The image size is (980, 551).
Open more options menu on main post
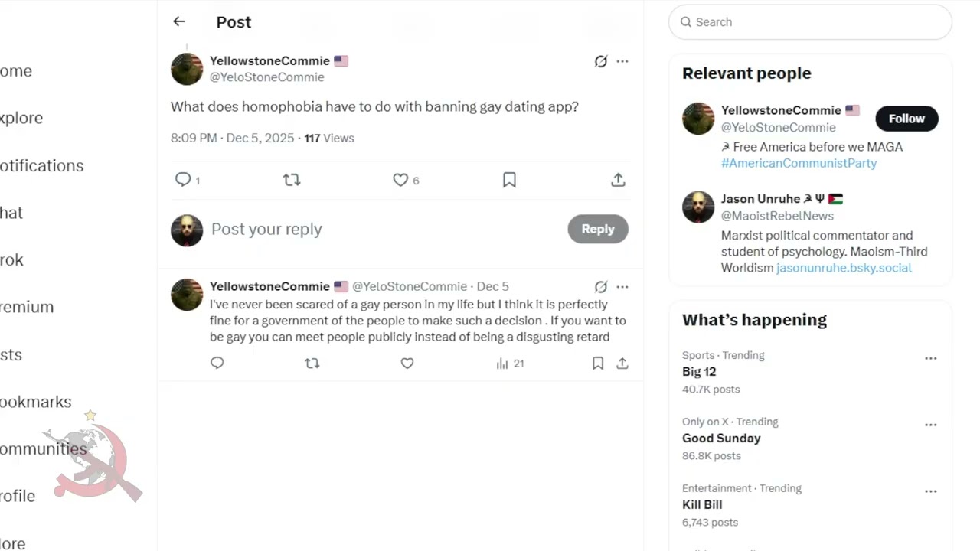622,61
